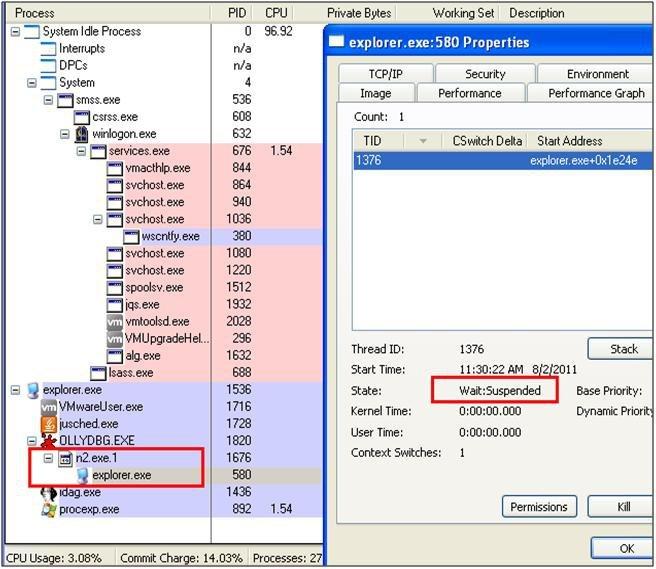
Task: Click the VMwareUser.exe vm icon
Action: pyautogui.click(x=49, y=407)
